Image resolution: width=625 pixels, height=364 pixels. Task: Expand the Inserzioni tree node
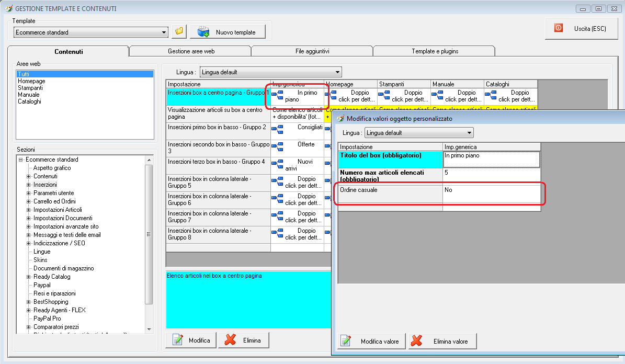tap(29, 185)
